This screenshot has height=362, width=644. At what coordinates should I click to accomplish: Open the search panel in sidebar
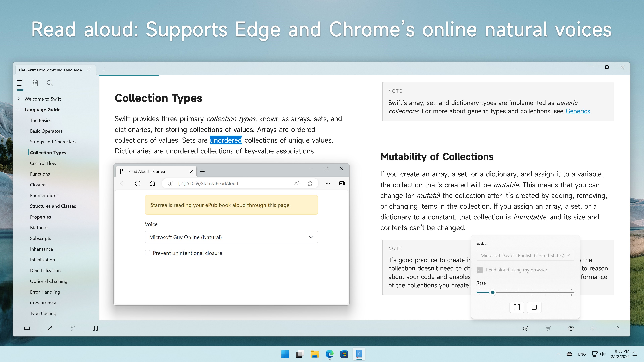tap(49, 83)
